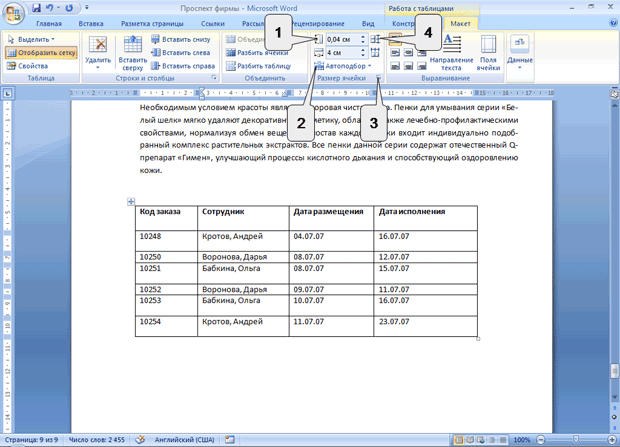Click the zoom out minus button
620x447 pixels.
click(541, 440)
